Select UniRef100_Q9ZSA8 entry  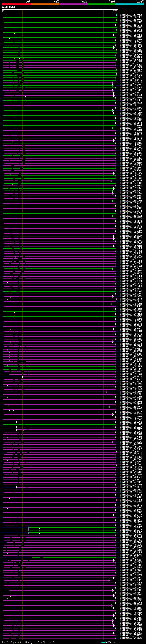click(131, 110)
